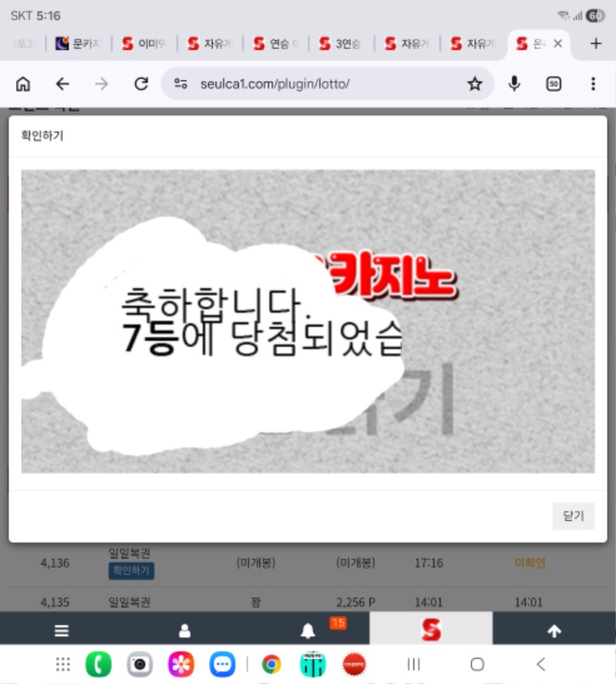Reload the current lotto page
616x684 pixels.
(141, 84)
